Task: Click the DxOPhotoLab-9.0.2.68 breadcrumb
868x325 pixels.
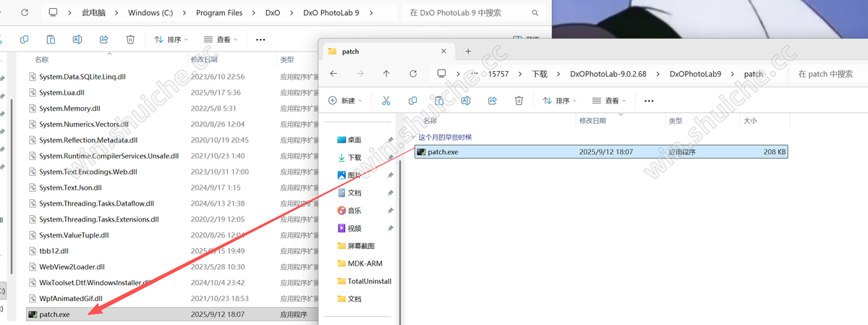Action: pos(608,74)
